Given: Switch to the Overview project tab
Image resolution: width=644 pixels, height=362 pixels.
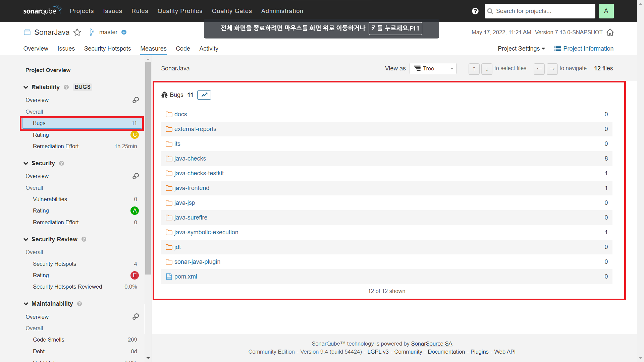Looking at the screenshot, I should 36,49.
